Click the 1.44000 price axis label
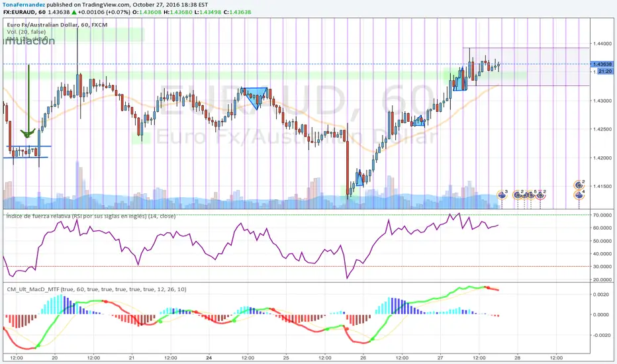 (x=602, y=44)
